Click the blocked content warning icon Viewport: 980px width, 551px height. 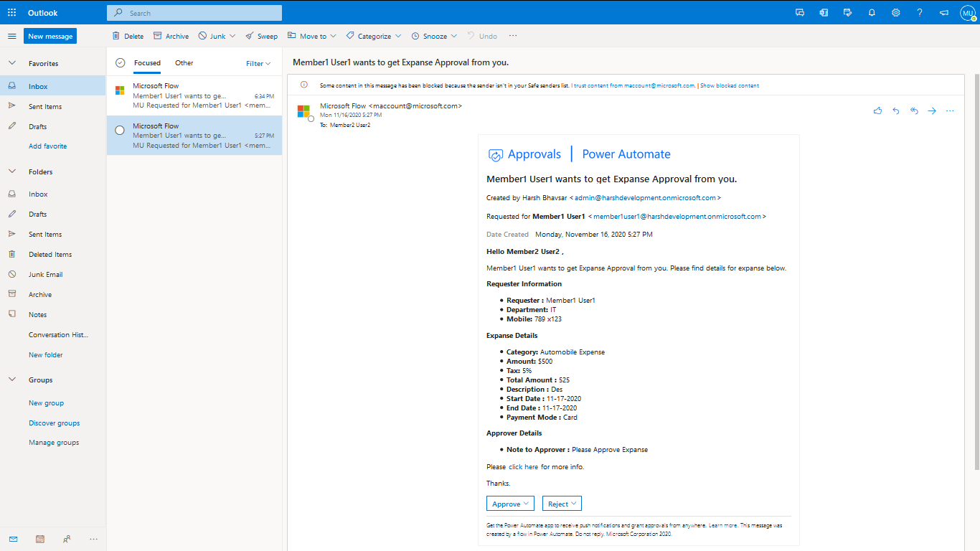303,85
